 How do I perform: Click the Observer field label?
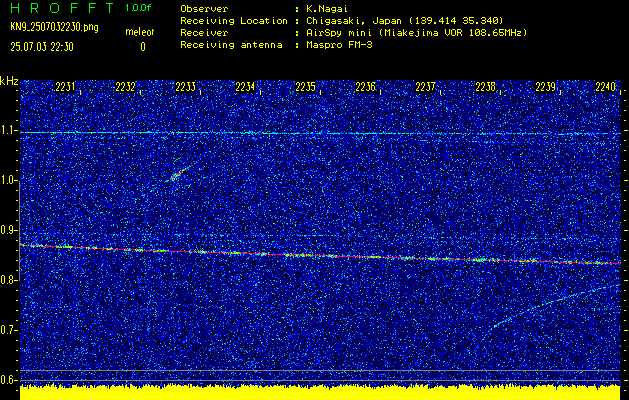[204, 9]
